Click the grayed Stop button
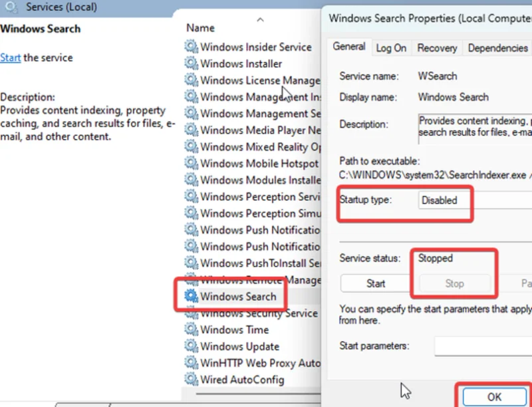 pos(455,283)
